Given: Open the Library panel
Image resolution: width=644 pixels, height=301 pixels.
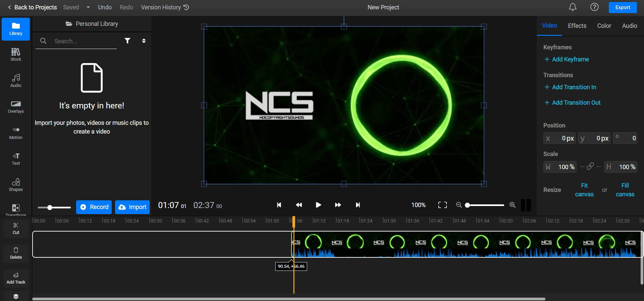Looking at the screenshot, I should coord(16,29).
